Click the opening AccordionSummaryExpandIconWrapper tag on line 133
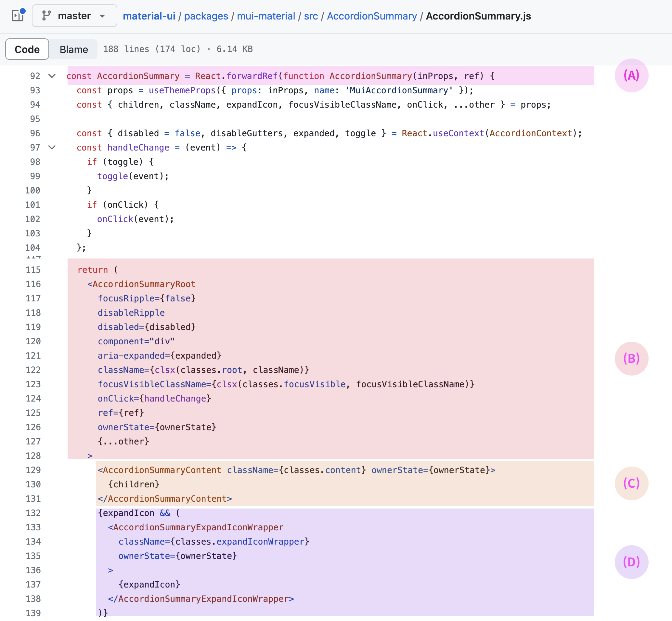The image size is (672, 621). (x=196, y=527)
